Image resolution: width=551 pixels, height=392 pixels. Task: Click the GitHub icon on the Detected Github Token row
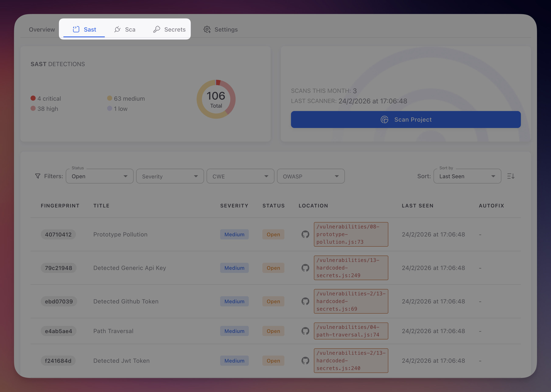pyautogui.click(x=305, y=301)
